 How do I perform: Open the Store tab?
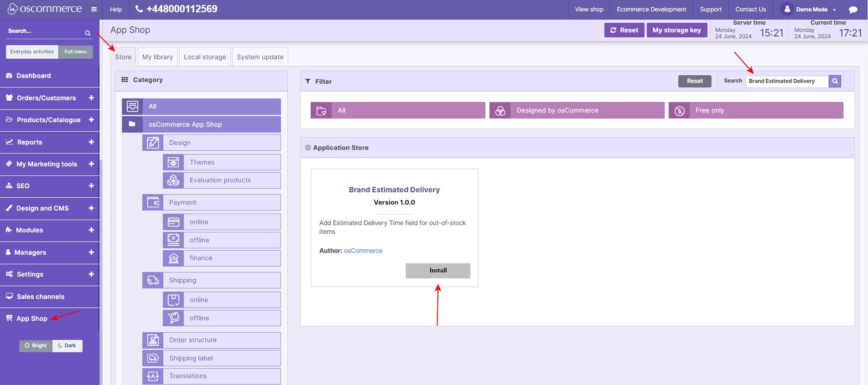[123, 57]
